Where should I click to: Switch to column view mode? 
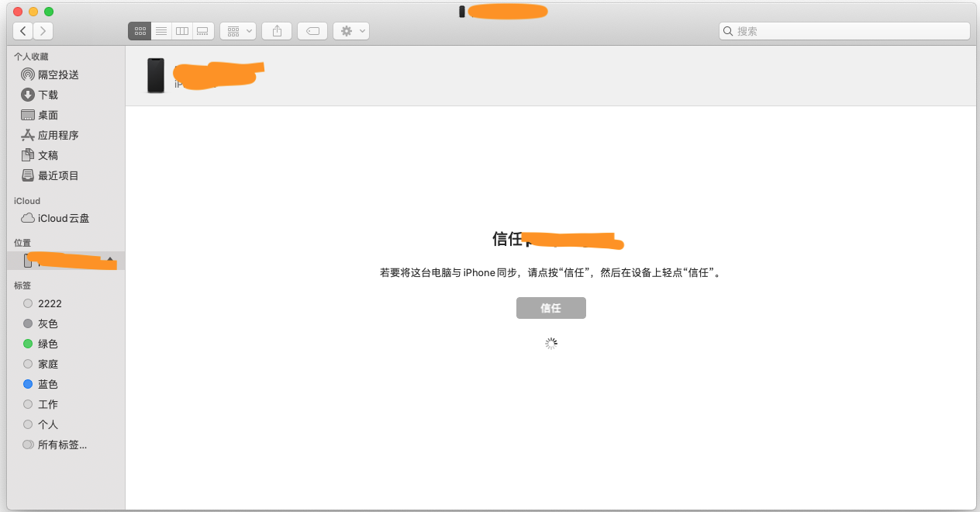[182, 31]
